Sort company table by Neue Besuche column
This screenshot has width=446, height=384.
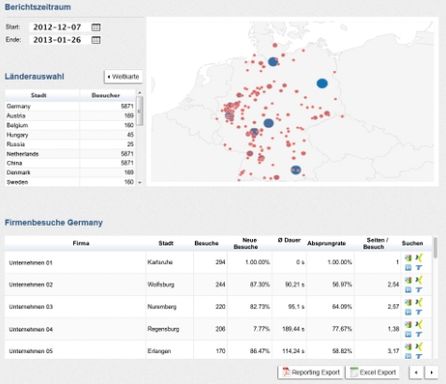coord(249,243)
